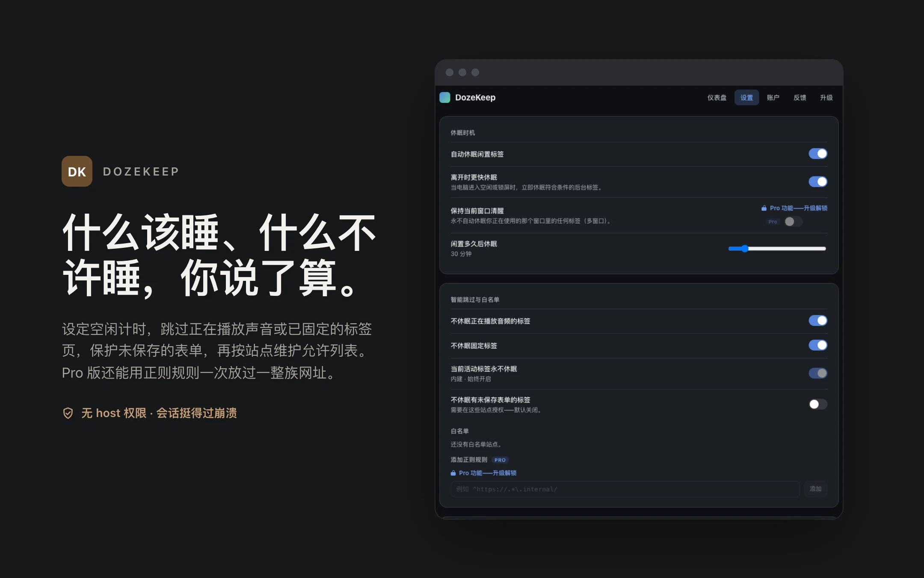The image size is (924, 578).
Task: Click the 白名单 label
Action: click(460, 431)
